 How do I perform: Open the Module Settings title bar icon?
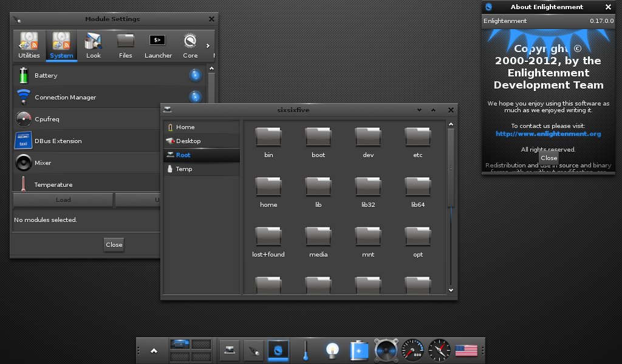point(16,19)
